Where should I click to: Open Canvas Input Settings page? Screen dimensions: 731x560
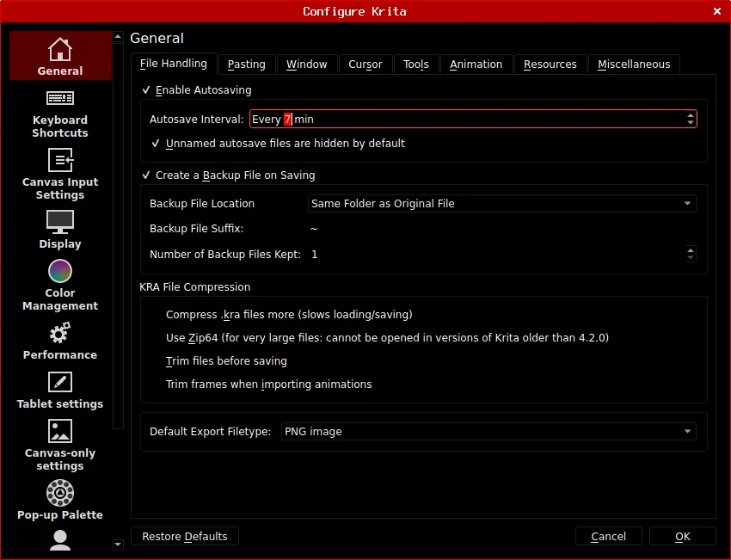[60, 175]
